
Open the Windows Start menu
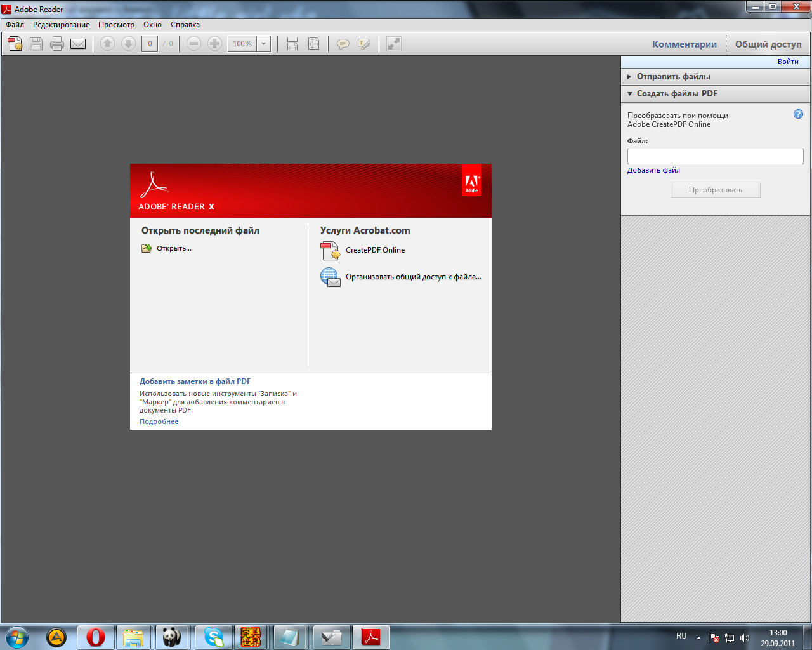(x=16, y=637)
